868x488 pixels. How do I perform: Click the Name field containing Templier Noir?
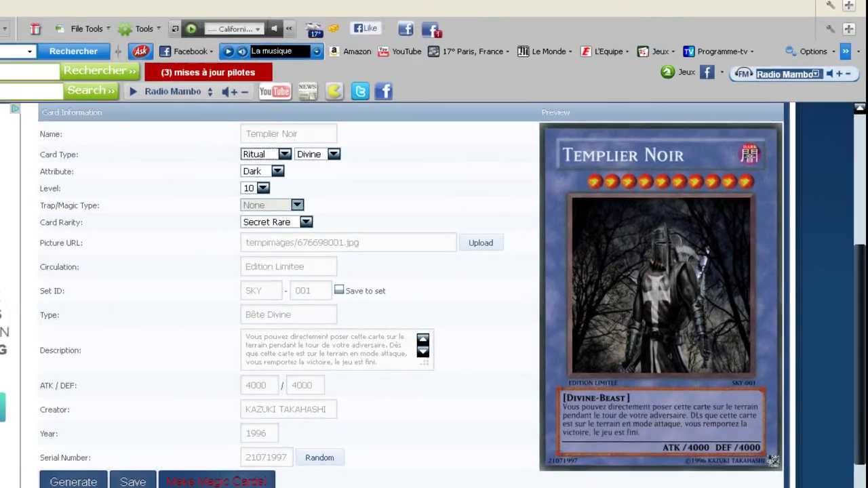click(x=288, y=134)
